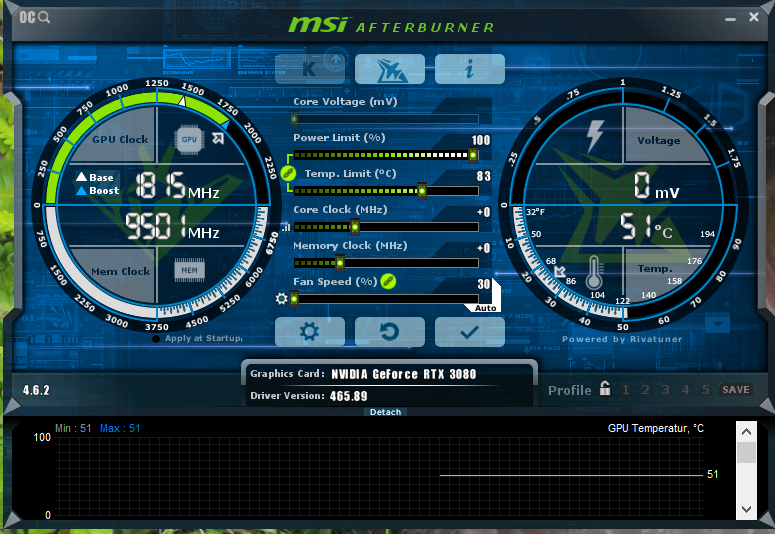Click the NVIDIA GeForce RTX 3080 text
The image size is (775, 534).
coord(404,374)
